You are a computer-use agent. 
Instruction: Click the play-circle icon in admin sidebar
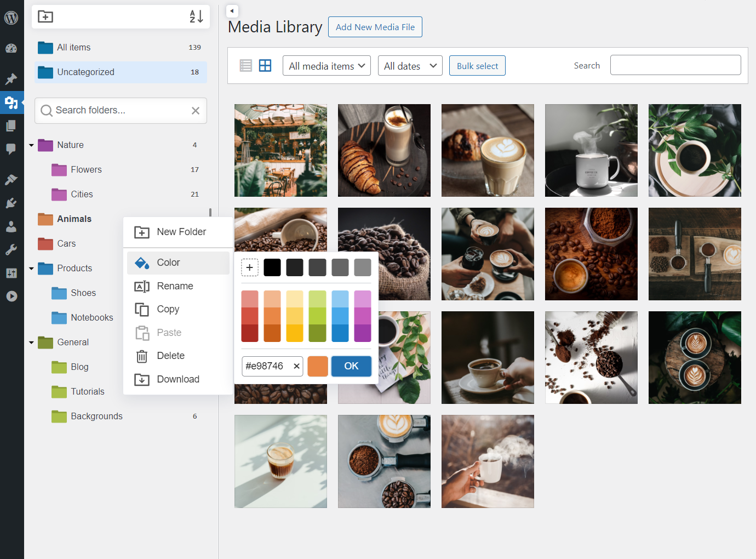[x=12, y=296]
